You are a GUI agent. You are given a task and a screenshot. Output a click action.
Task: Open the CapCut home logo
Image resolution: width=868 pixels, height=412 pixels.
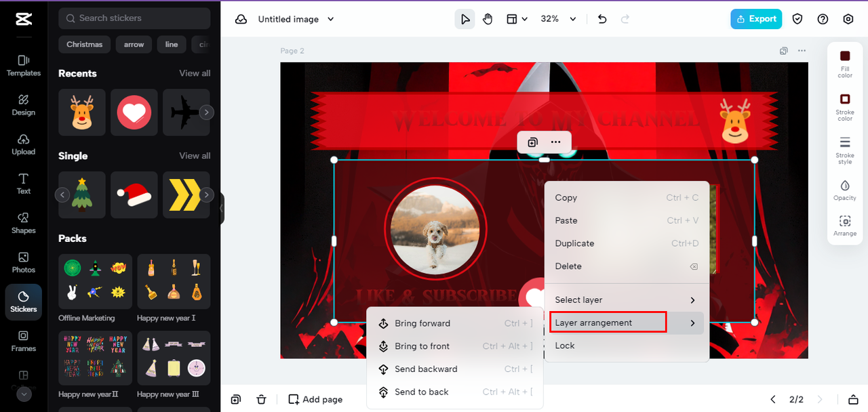coord(24,19)
